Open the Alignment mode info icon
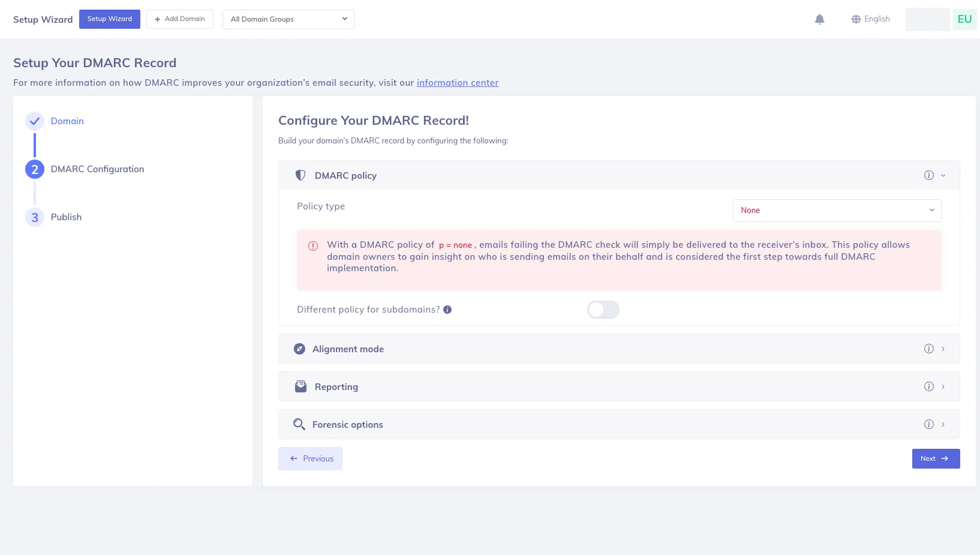Image resolution: width=980 pixels, height=555 pixels. 928,349
